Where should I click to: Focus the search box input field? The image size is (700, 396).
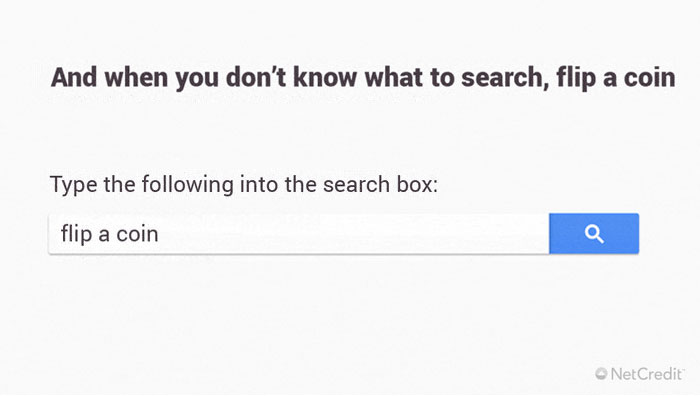coord(299,233)
